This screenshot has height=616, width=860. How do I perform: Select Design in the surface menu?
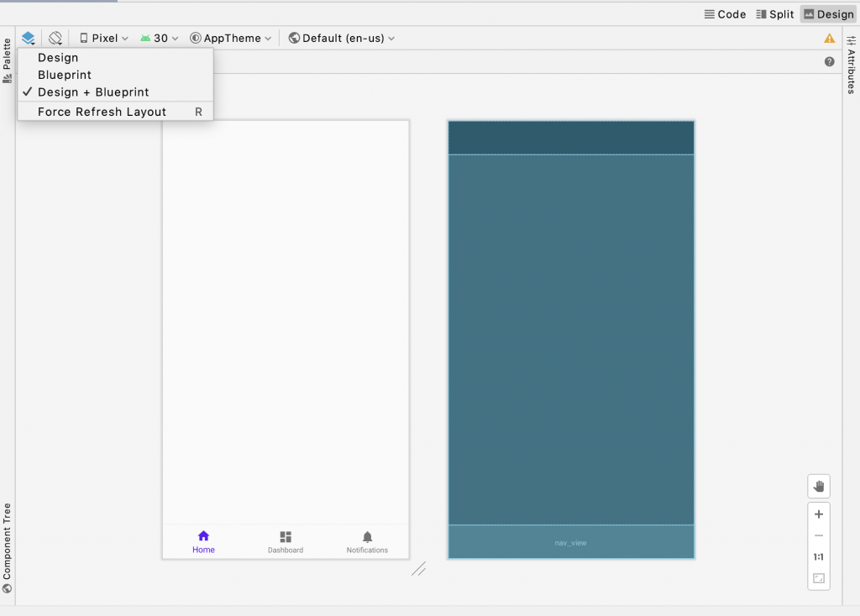115,58
